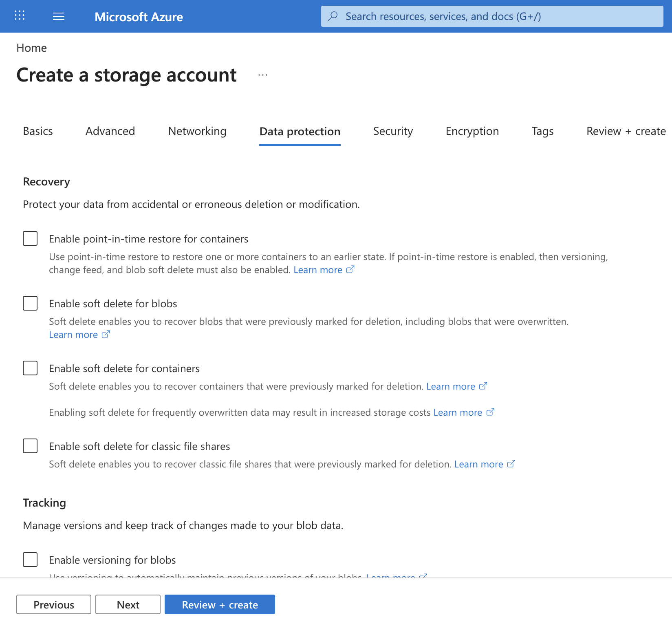The width and height of the screenshot is (672, 626).
Task: Open Learn more under blob soft delete
Action: [x=73, y=335]
